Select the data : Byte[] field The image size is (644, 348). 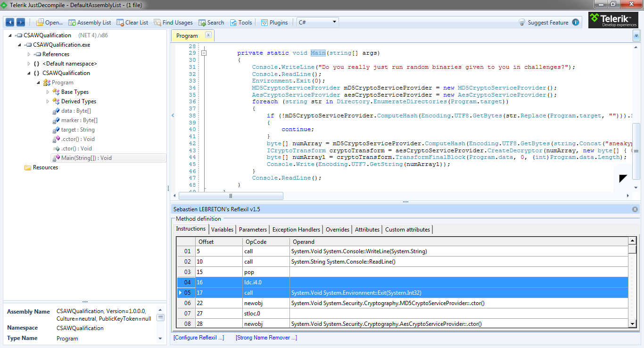72,111
